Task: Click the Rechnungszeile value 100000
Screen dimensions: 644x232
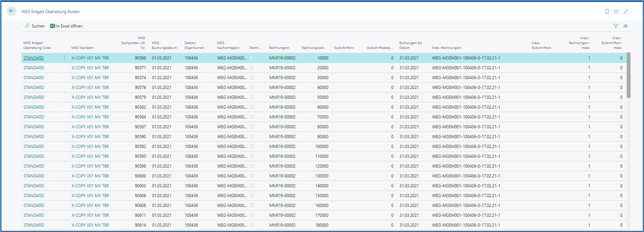Action: (321, 146)
